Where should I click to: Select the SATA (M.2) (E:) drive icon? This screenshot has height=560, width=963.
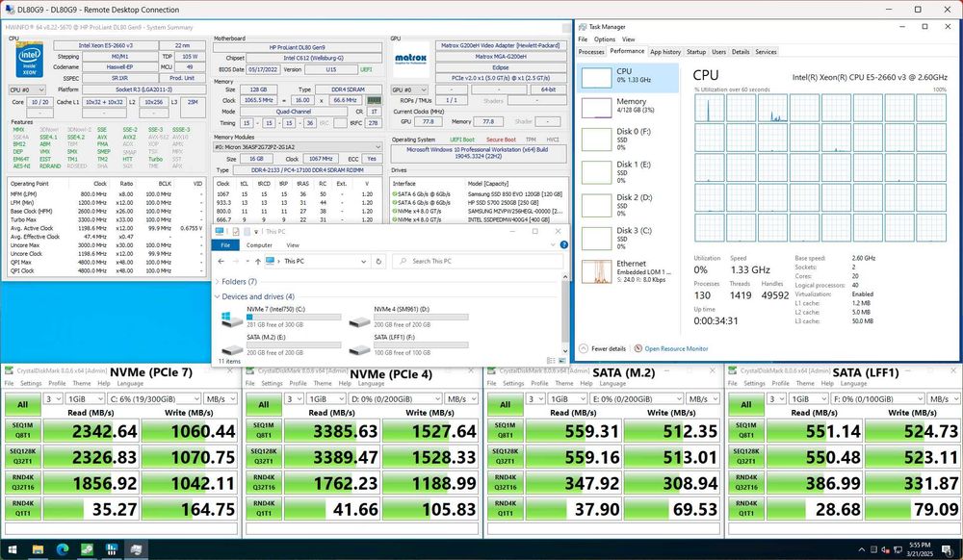point(232,349)
